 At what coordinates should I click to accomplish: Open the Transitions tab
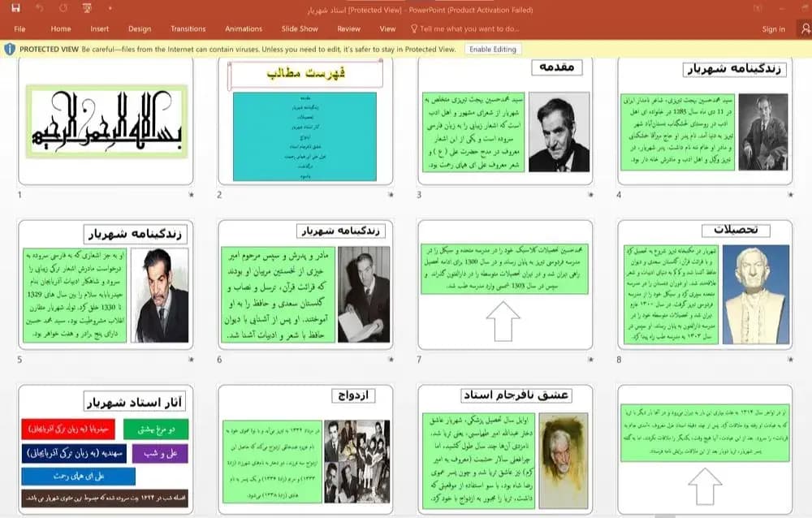188,29
